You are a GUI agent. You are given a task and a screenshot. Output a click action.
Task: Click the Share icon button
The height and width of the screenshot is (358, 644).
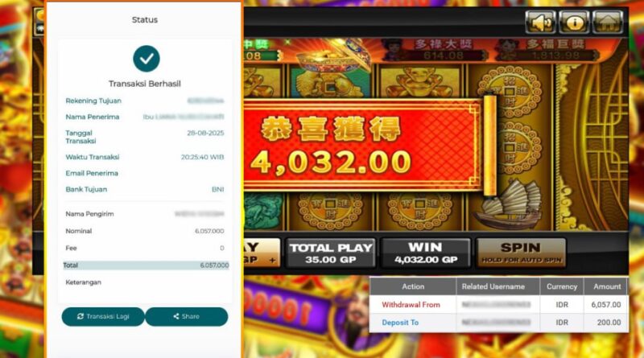pos(187,316)
